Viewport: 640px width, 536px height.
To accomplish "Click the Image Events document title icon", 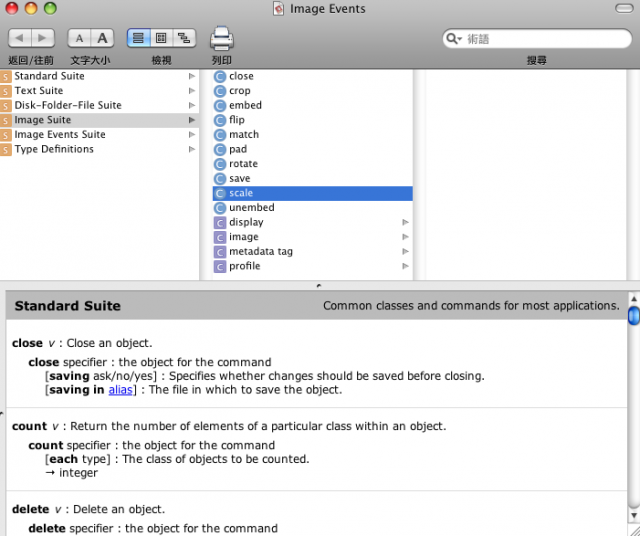I will coord(278,9).
